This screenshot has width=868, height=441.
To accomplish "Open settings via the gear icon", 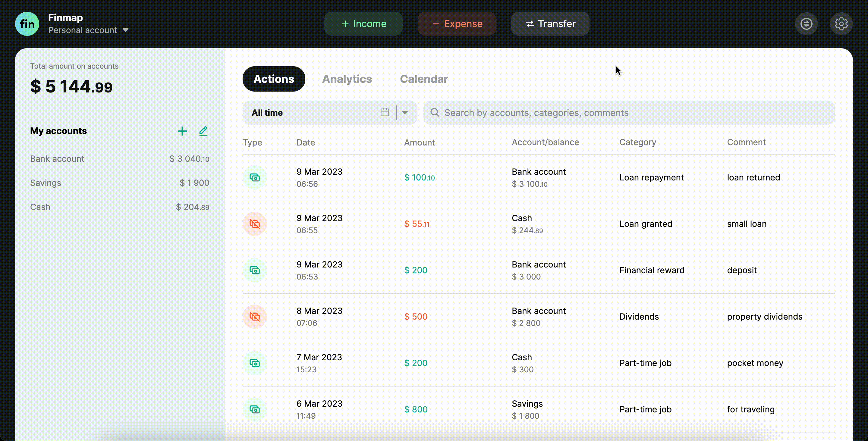I will point(841,23).
